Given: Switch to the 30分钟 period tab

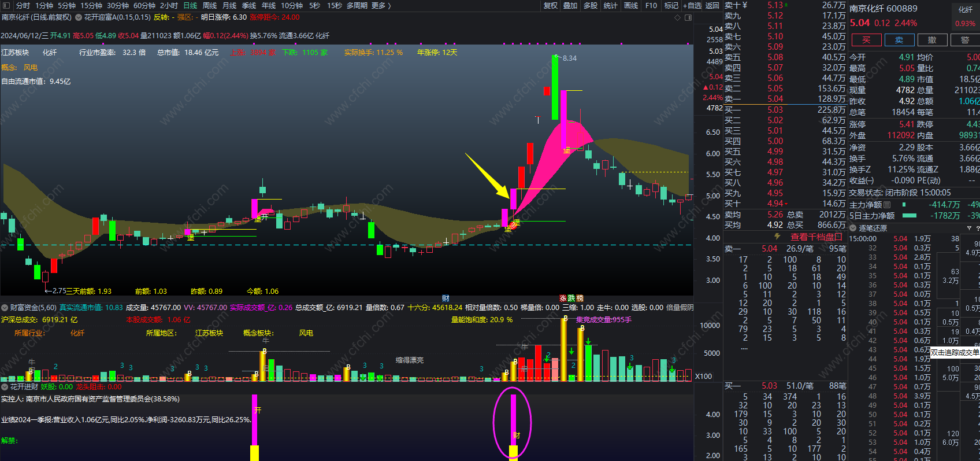Looking at the screenshot, I should coord(118,5).
